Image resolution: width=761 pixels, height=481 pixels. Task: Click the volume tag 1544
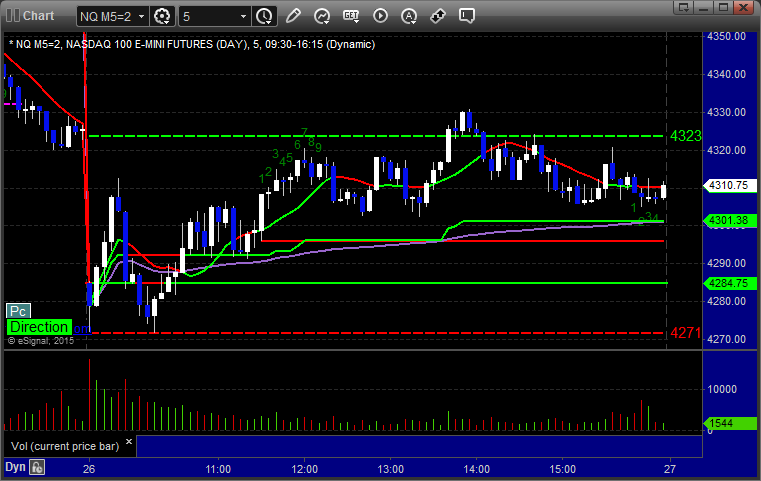pos(729,423)
